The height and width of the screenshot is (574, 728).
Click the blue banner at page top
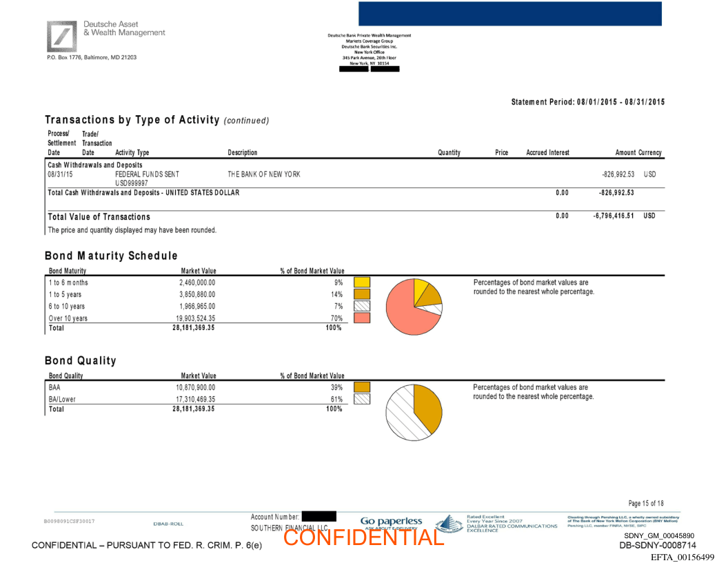[509, 14]
